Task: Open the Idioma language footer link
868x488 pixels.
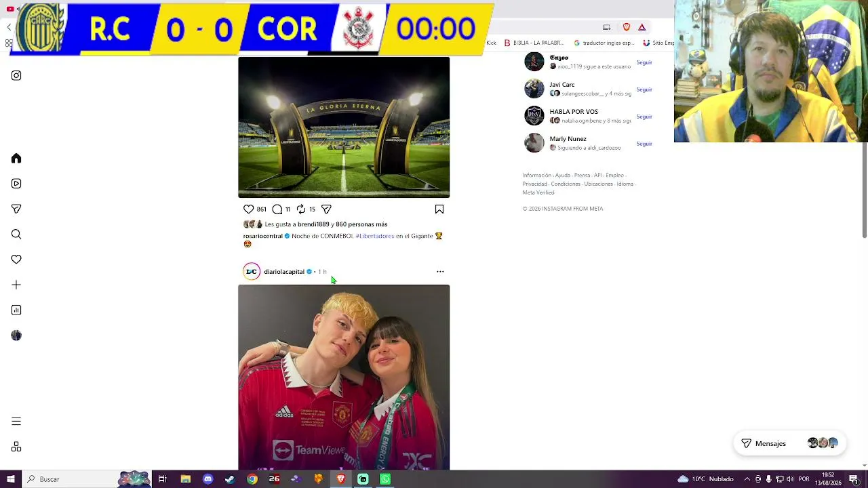Action: click(x=625, y=184)
